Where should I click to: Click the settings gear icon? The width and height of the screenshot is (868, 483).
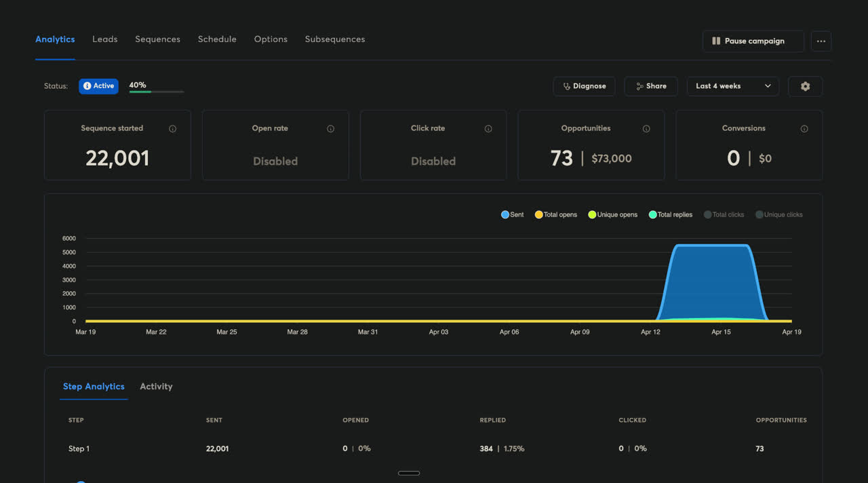coord(805,86)
